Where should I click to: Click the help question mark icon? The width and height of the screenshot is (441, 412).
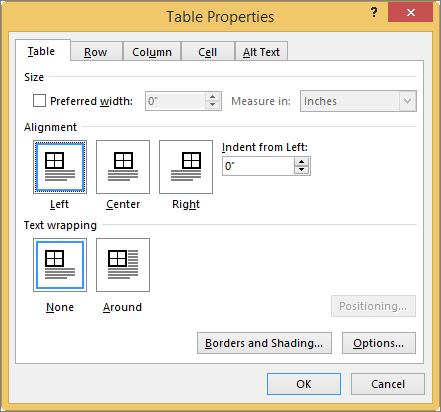(374, 13)
